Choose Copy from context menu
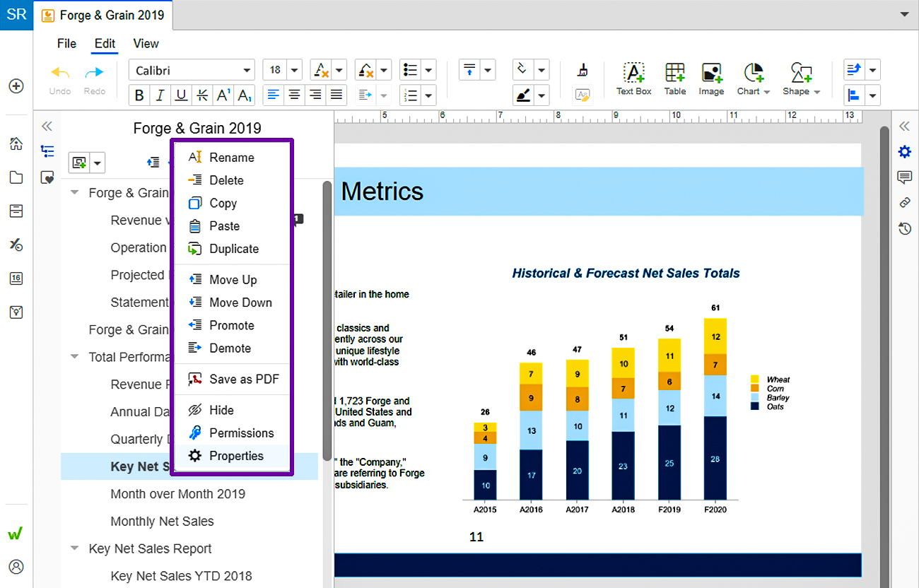Screen dimensions: 919x588 coord(232,203)
